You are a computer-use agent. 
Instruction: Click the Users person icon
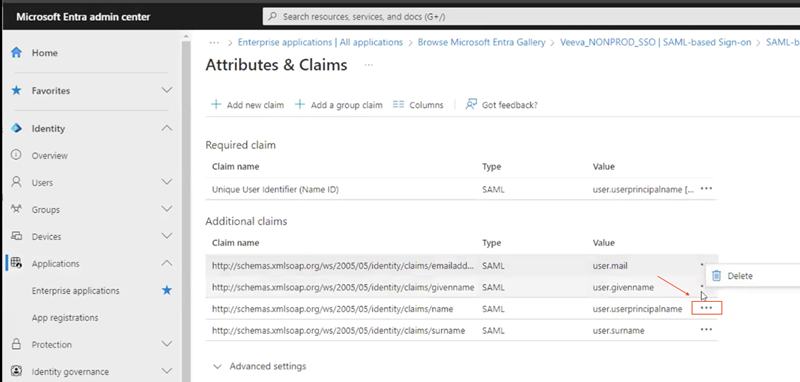pyautogui.click(x=16, y=182)
